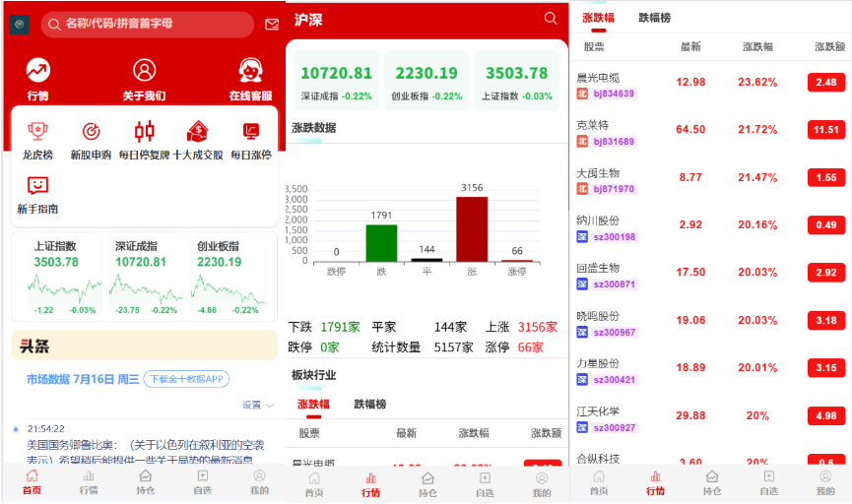852x504 pixels.
Task: Select 跌幅榜 tab in middle screen
Action: (370, 404)
